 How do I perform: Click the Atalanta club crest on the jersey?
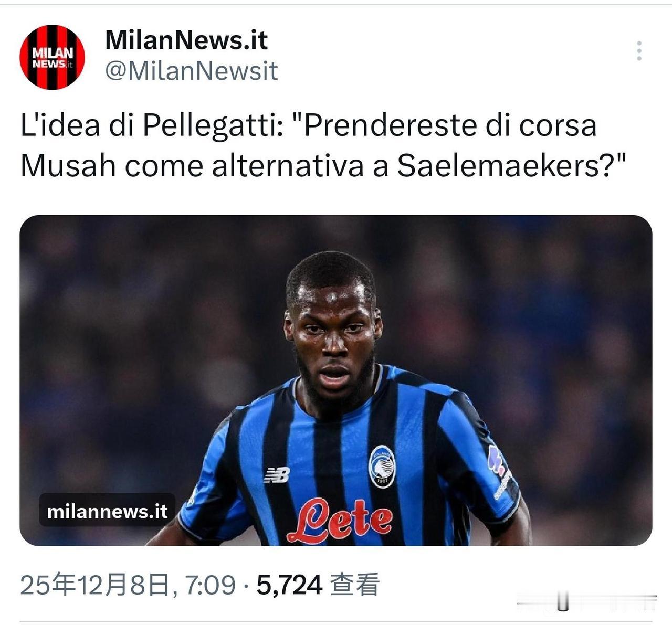click(382, 466)
